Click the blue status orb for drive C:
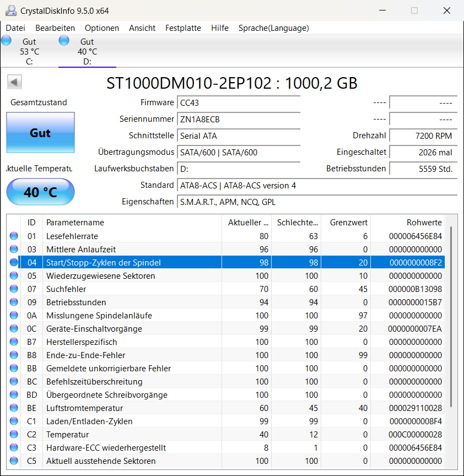 point(6,40)
